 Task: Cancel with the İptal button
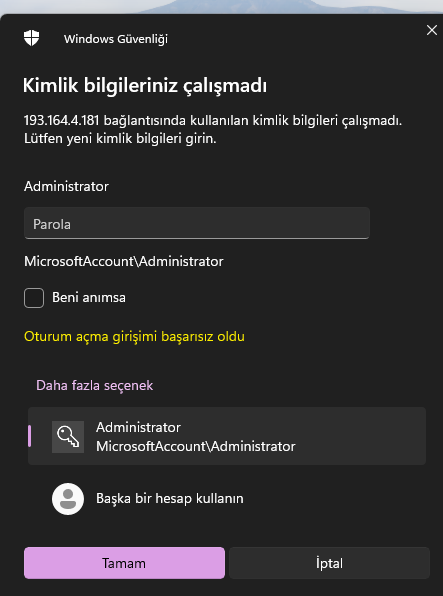(329, 563)
